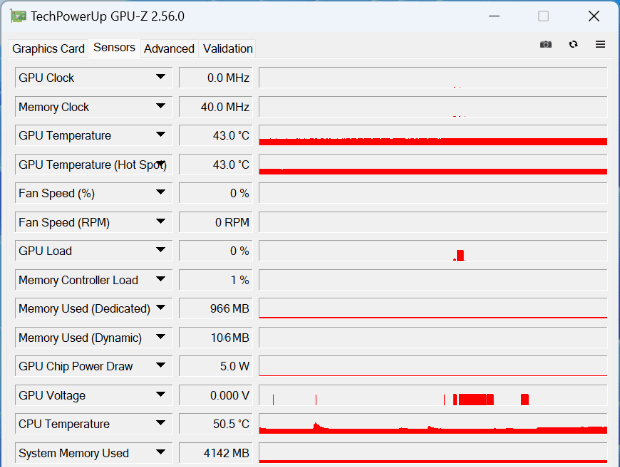
Task: Expand the GPU Chip Power Draw dropdown
Action: [161, 365]
